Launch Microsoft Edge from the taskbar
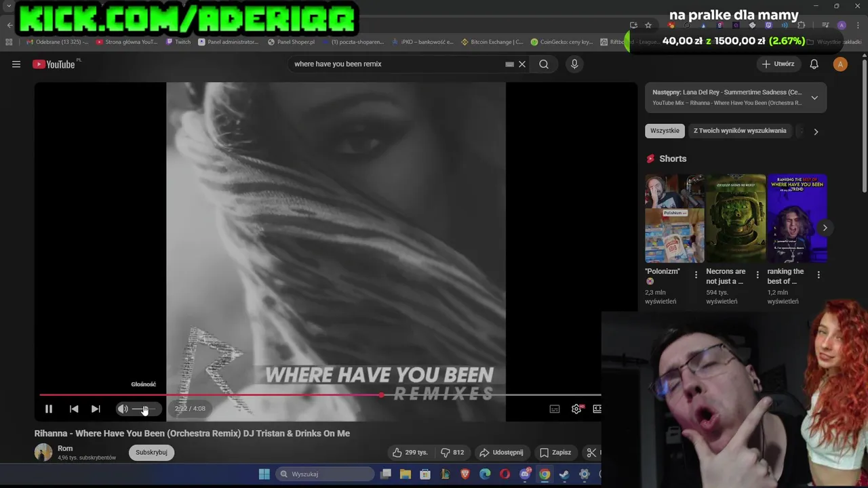The width and height of the screenshot is (868, 488). [485, 474]
